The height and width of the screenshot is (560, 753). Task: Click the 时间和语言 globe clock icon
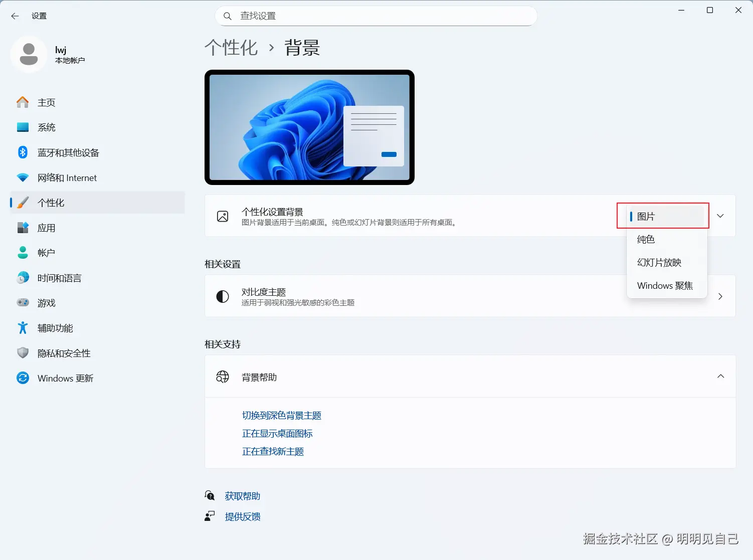pos(23,278)
